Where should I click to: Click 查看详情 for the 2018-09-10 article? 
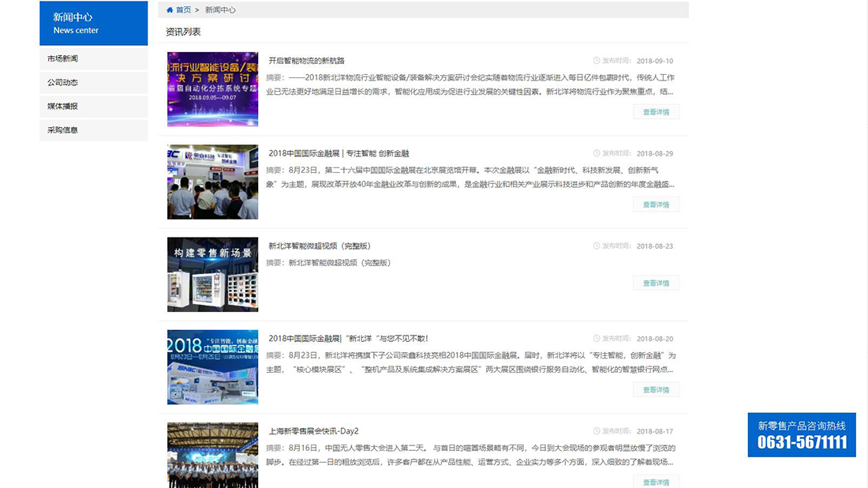coord(656,112)
